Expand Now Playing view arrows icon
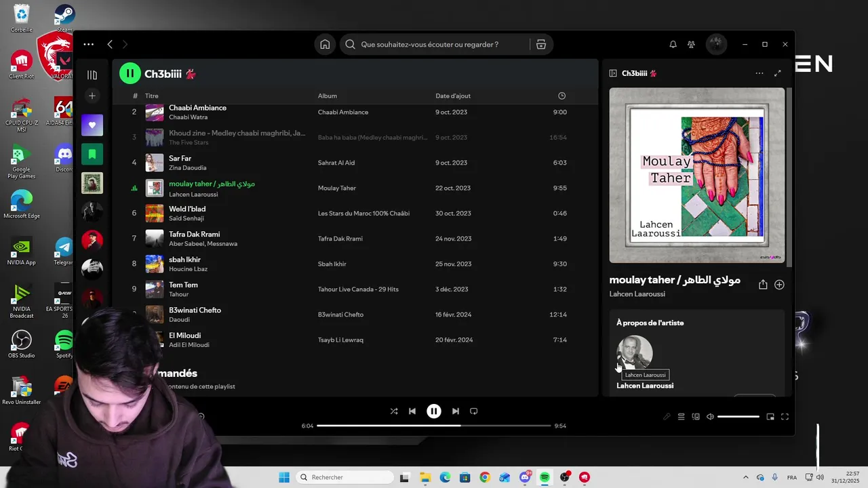The image size is (868, 488). click(778, 73)
